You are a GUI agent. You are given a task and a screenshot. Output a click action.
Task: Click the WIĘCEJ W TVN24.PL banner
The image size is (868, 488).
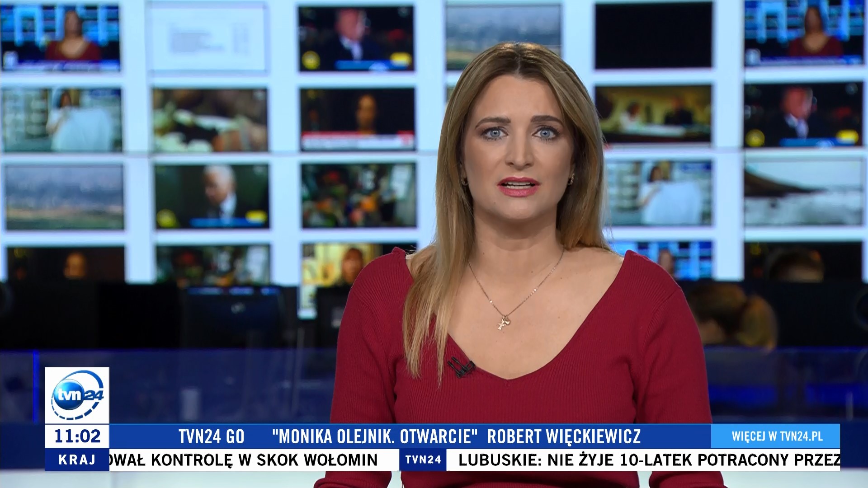777,436
